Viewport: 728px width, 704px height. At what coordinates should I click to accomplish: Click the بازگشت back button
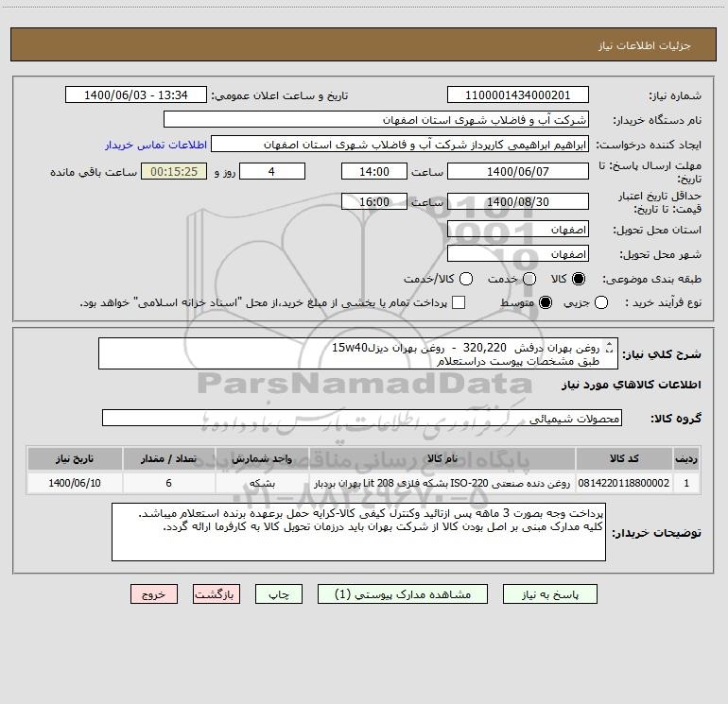coord(217,594)
